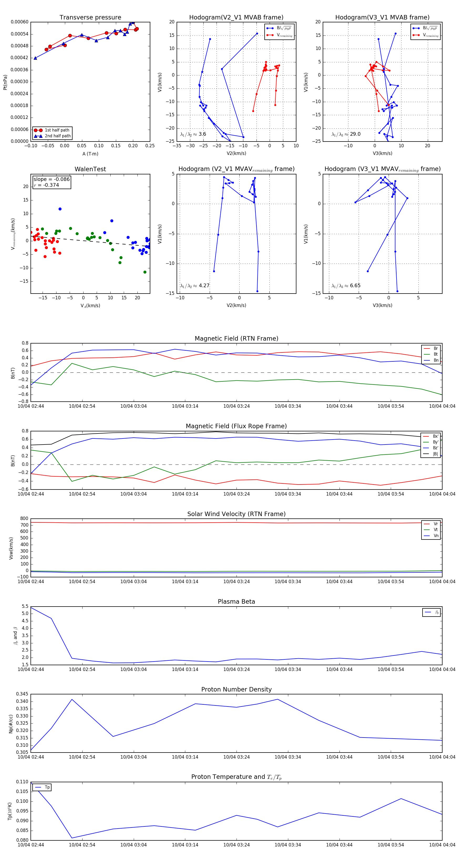Click the 'Pt(nPa)' y-axis label
473x868 pixels.
5,82
